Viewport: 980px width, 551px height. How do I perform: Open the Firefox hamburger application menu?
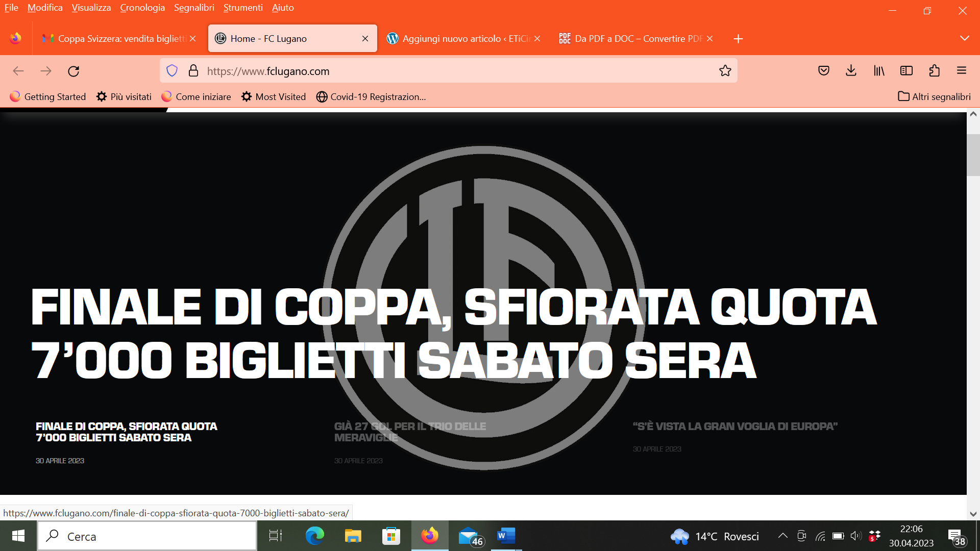(962, 71)
